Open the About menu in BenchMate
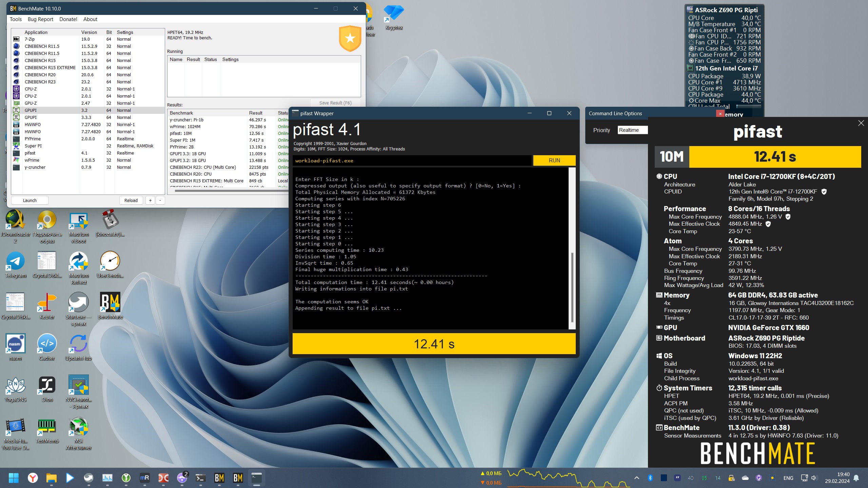 90,19
